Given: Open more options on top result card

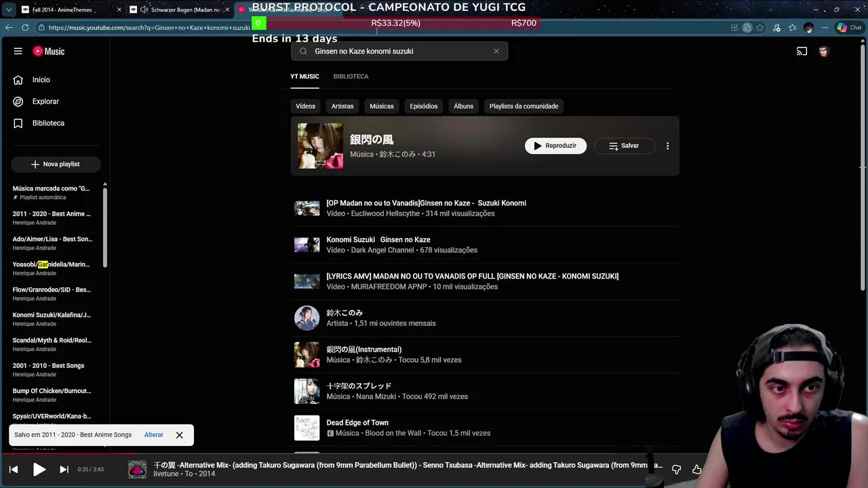Looking at the screenshot, I should click(x=667, y=146).
